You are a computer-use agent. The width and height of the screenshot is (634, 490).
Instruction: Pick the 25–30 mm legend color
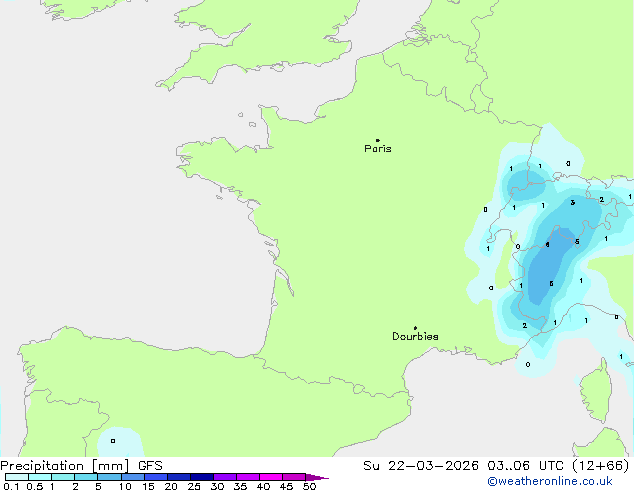pos(201,477)
